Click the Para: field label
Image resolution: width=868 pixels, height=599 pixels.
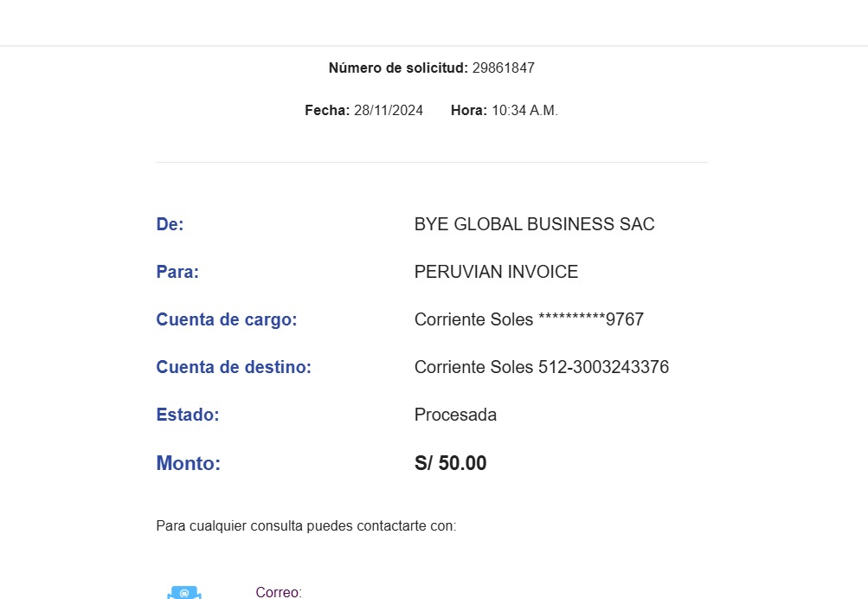point(177,272)
